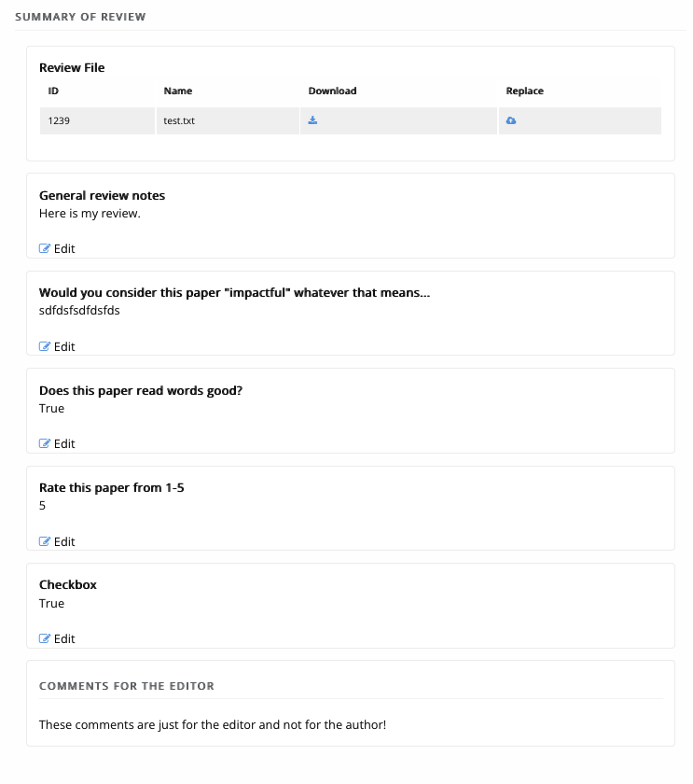Click the Review File heading
Viewport: 693px width, 784px height.
tap(72, 67)
